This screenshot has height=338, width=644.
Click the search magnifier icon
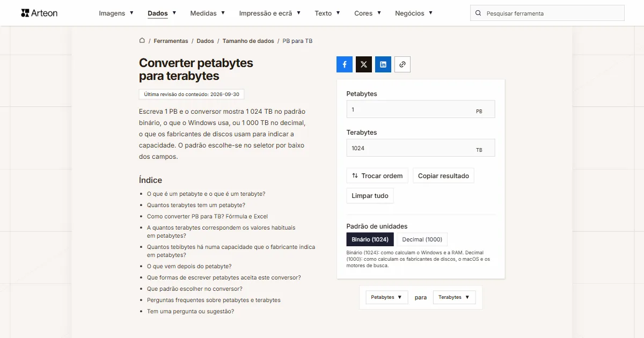[479, 13]
